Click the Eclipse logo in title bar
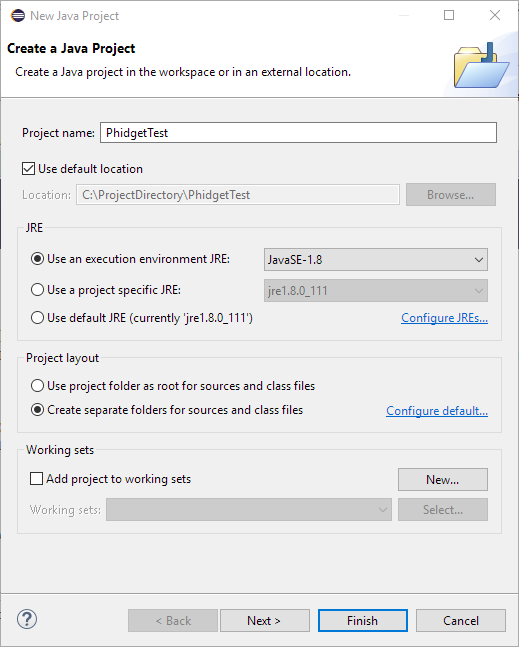 point(18,16)
